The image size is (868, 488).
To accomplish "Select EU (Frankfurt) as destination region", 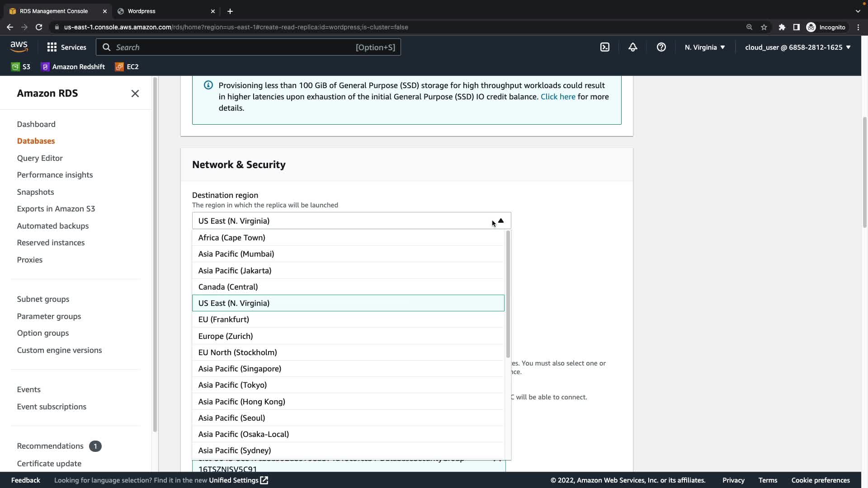I will tap(223, 319).
